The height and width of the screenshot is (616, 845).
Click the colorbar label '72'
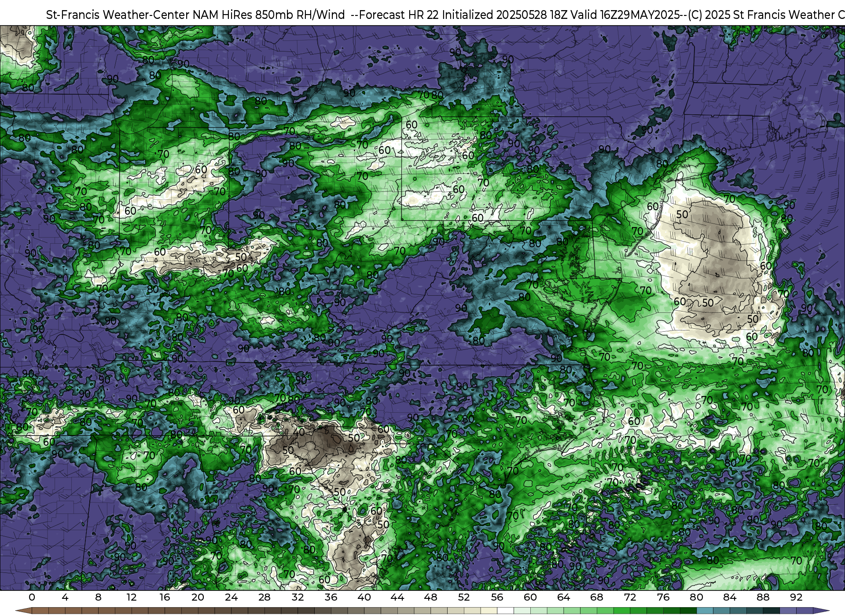630,597
